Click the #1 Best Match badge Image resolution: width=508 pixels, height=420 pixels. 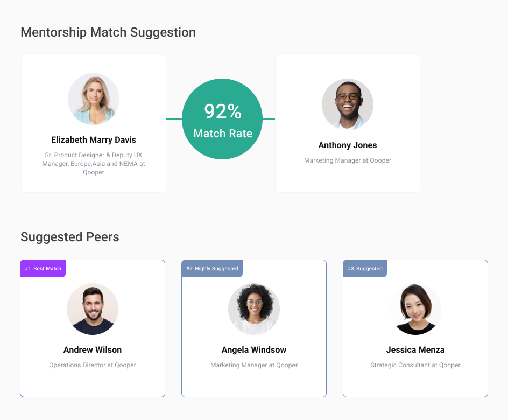pos(43,268)
